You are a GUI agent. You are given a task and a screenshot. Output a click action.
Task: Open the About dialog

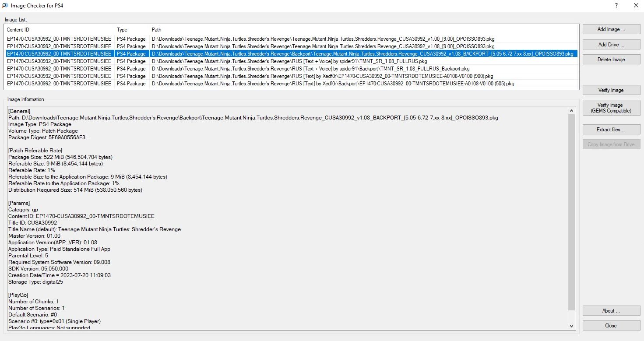[611, 311]
